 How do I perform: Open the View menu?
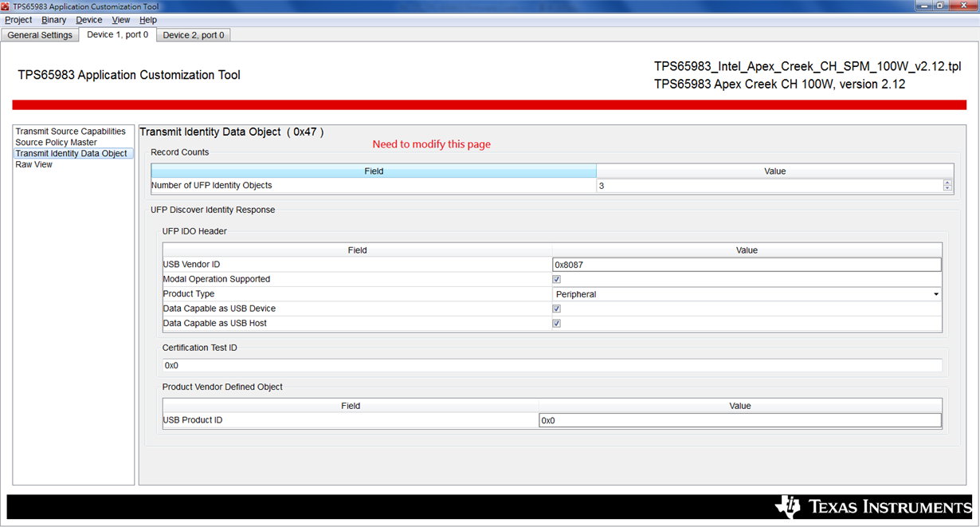pos(121,20)
